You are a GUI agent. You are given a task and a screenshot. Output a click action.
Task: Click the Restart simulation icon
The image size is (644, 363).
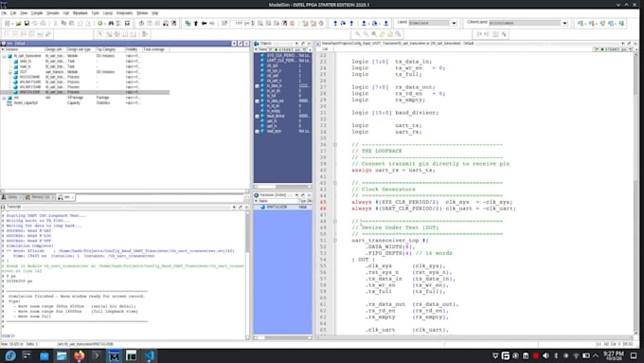[x=224, y=24]
